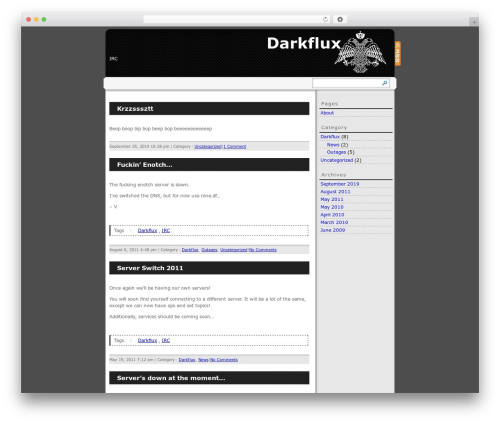Viewport: 500px width, 423px height.
Task: Click IRC tag on Server Switch post
Action: tap(166, 341)
